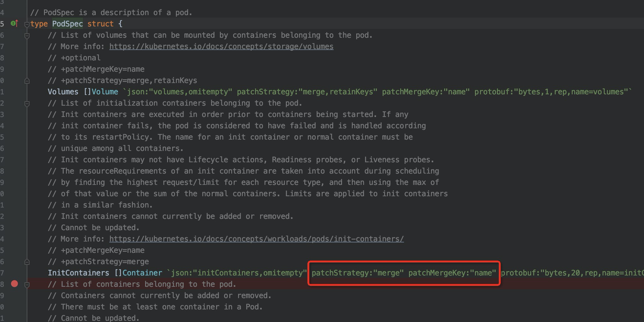Click the PodSpec type name in declaration
Viewport: 644px width, 322px height.
point(68,24)
